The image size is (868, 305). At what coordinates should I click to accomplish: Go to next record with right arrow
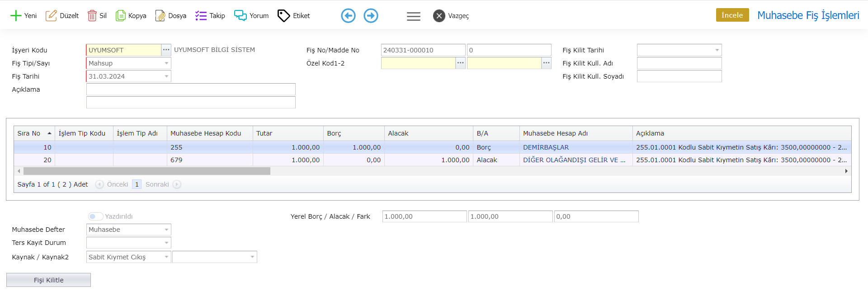coord(371,16)
